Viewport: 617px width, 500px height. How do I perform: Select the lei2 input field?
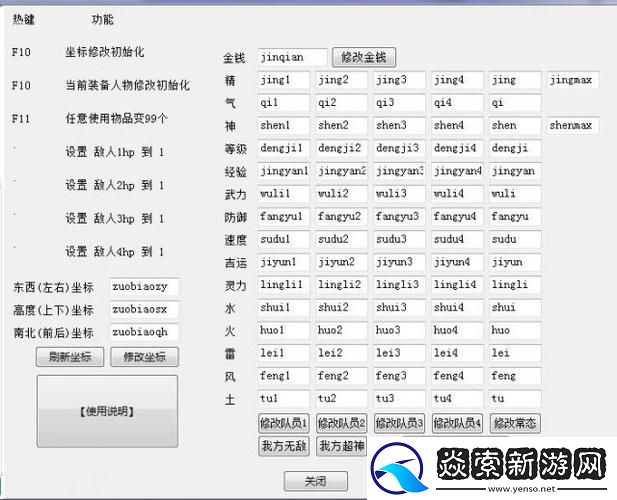point(341,353)
